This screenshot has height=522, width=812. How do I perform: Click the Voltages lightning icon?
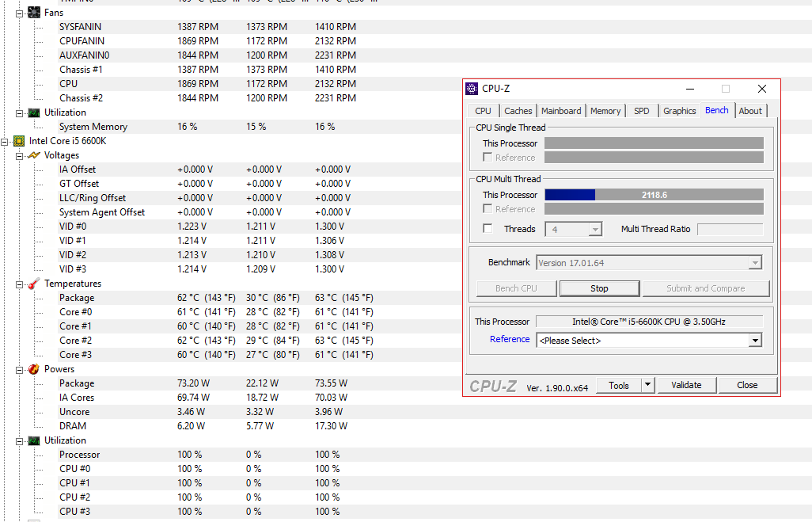[34, 155]
